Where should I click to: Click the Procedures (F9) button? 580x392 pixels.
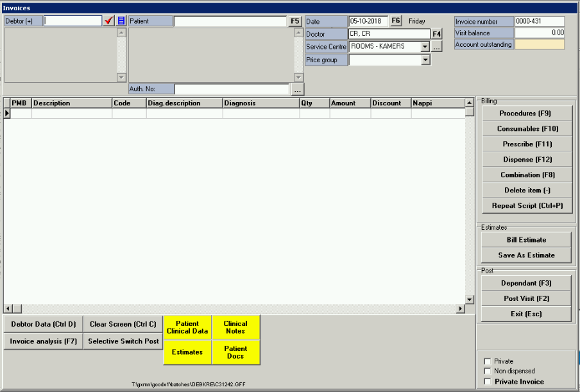[525, 114]
